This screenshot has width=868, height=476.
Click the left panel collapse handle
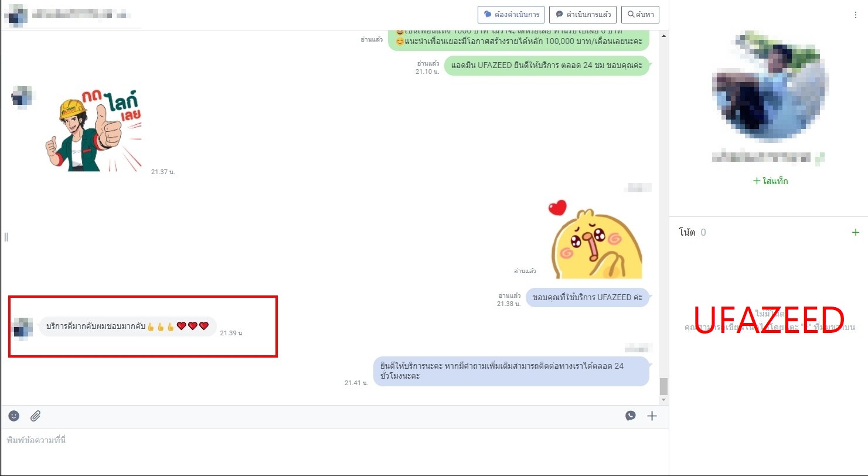click(x=6, y=237)
